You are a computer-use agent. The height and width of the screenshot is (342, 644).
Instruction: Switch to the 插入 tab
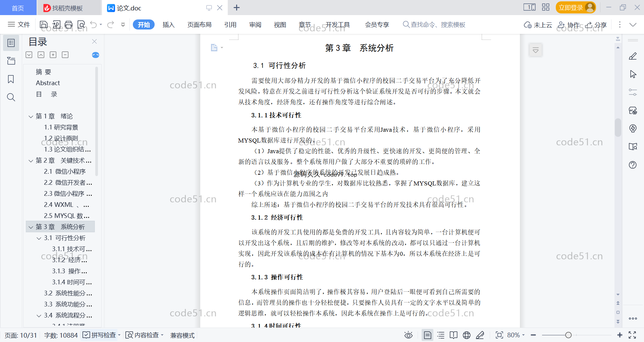168,24
